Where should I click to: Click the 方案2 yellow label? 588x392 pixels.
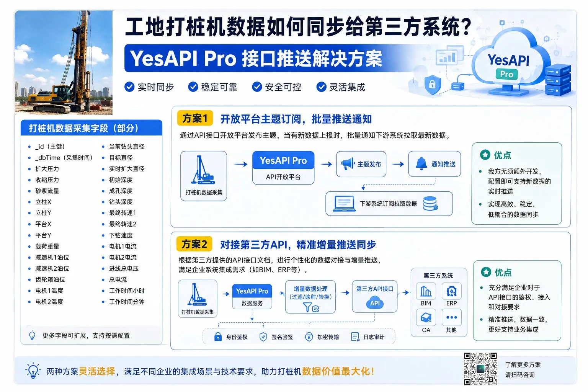[x=194, y=244]
